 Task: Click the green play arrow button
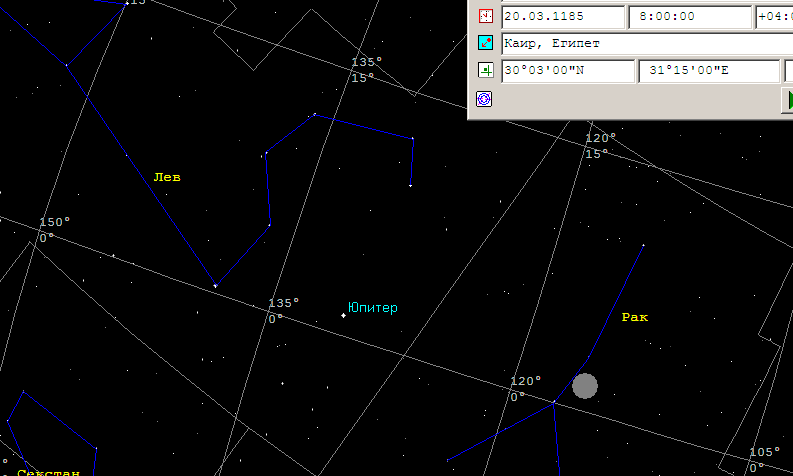click(788, 100)
